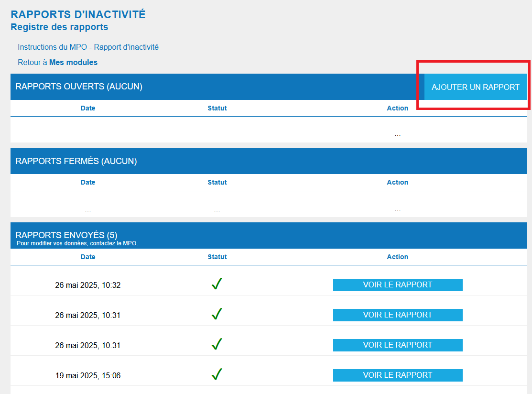View the report from 19 mai 2025, 15:06
The height and width of the screenshot is (394, 532).
tap(397, 375)
